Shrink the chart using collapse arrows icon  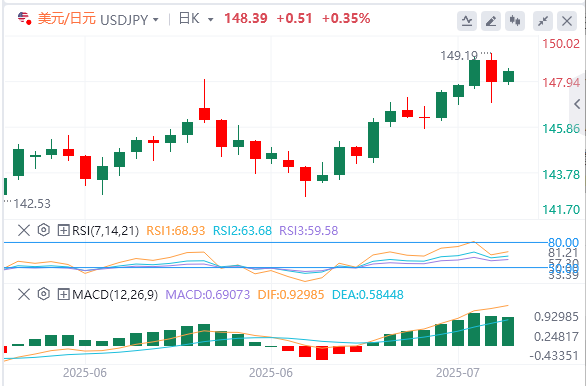point(543,21)
